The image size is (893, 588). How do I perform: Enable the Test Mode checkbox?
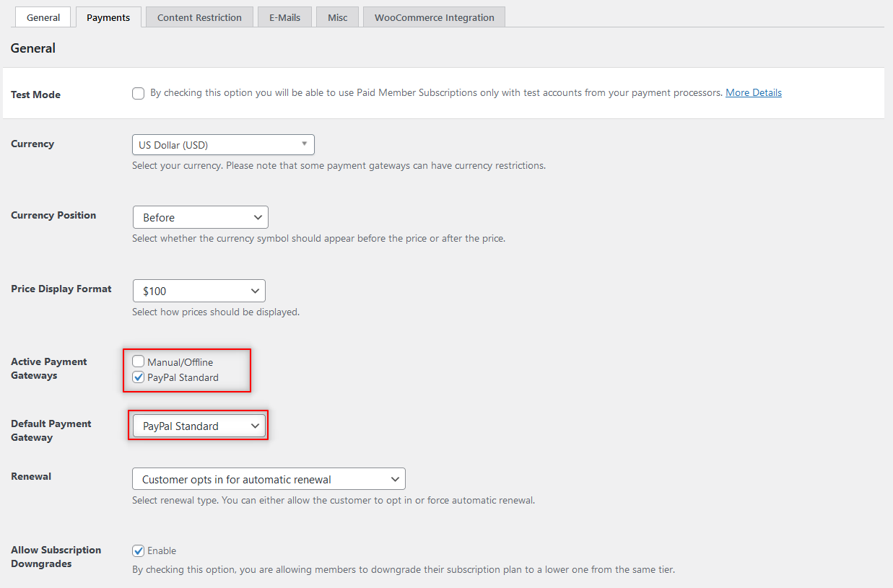(139, 93)
